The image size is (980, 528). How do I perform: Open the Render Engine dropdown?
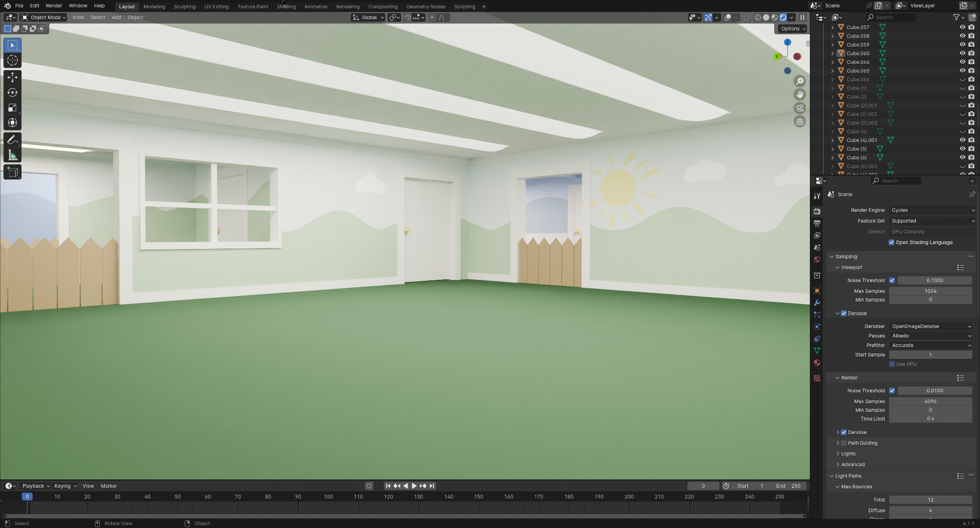pos(932,210)
